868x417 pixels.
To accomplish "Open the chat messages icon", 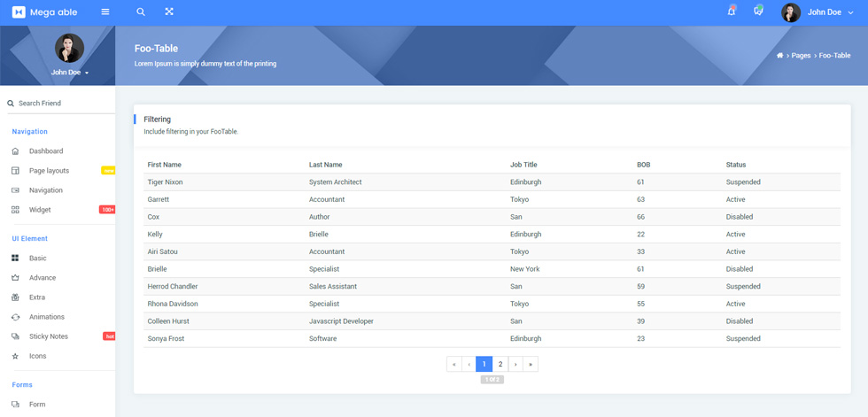I will pos(758,12).
